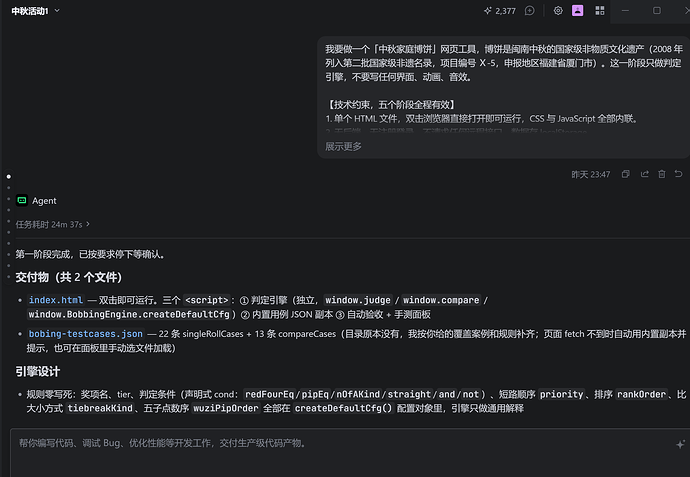Image resolution: width=690 pixels, height=477 pixels.
Task: Click the green Agent avatar icon
Action: click(22, 200)
